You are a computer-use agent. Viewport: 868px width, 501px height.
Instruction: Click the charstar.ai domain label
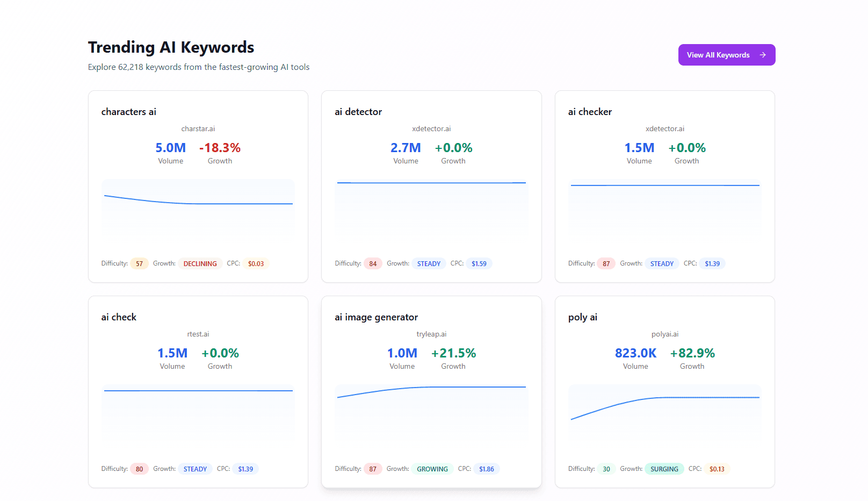point(198,129)
